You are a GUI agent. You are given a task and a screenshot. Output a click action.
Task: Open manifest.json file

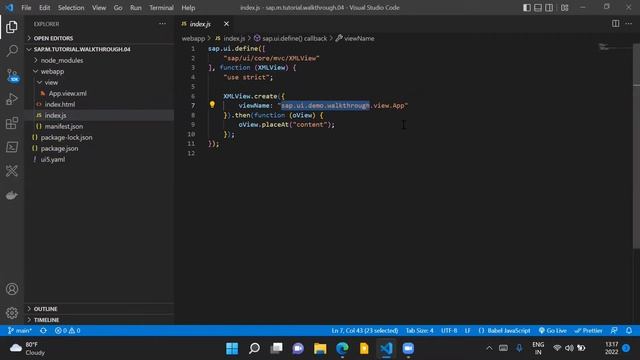click(x=99, y=126)
